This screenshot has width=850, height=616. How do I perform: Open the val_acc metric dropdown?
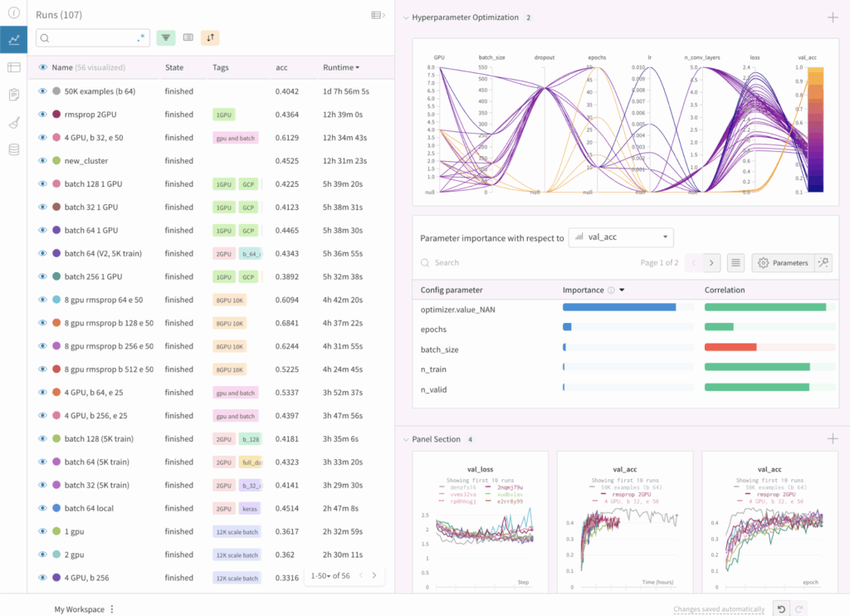point(621,237)
